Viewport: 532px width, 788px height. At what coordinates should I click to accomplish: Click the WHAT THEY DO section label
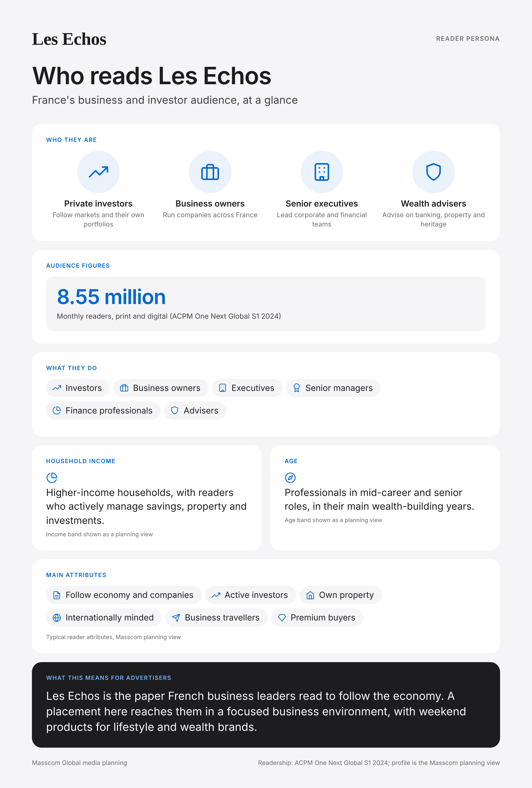click(x=72, y=368)
